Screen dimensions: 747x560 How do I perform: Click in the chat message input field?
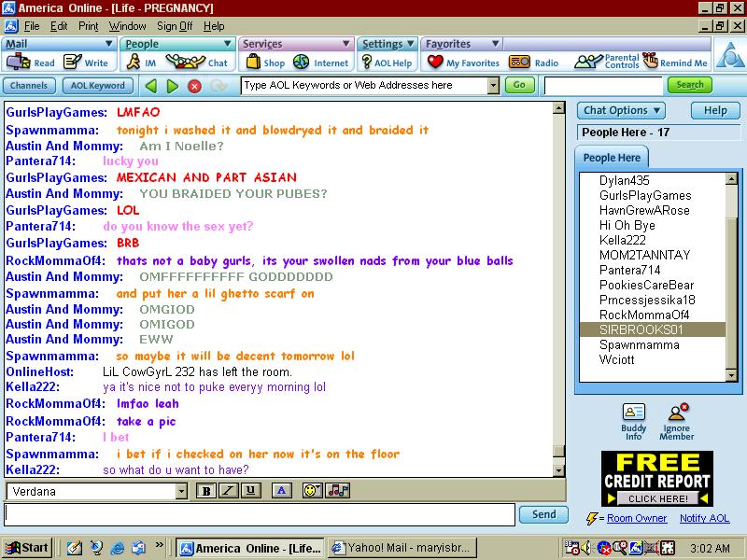tap(260, 514)
